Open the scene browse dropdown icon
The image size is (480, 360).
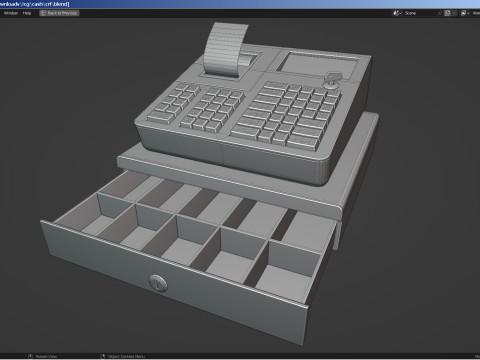(x=397, y=13)
